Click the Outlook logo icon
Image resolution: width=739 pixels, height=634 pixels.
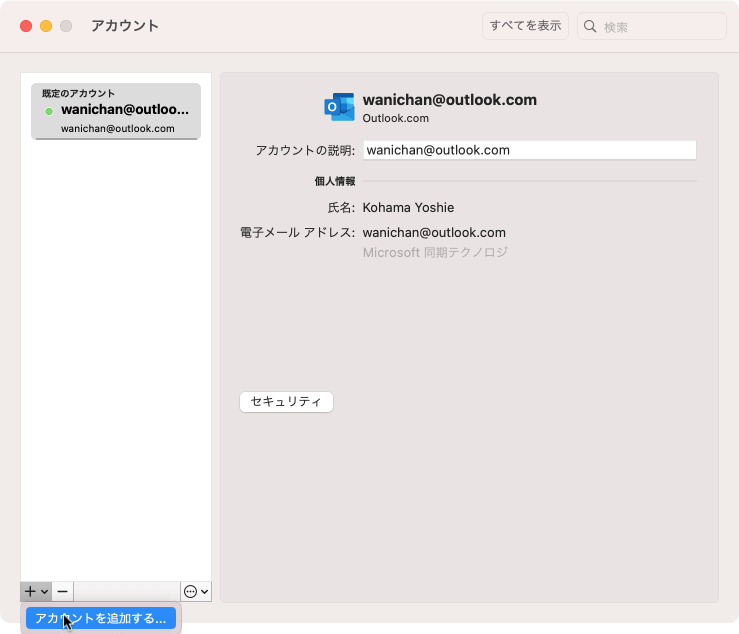click(339, 107)
